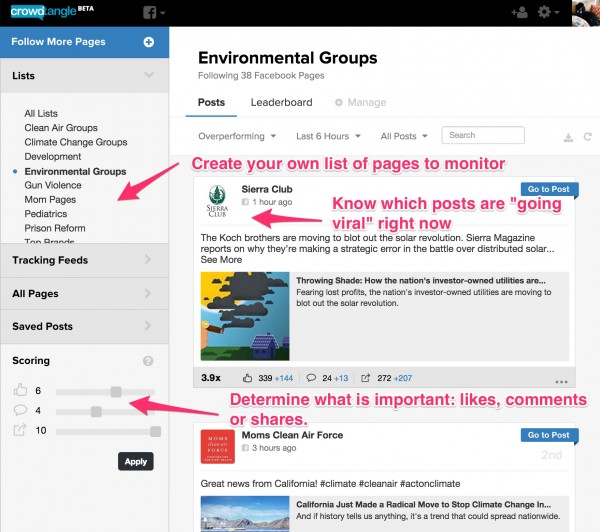
Task: Click the 3.9x overperforming score
Action: (x=211, y=378)
